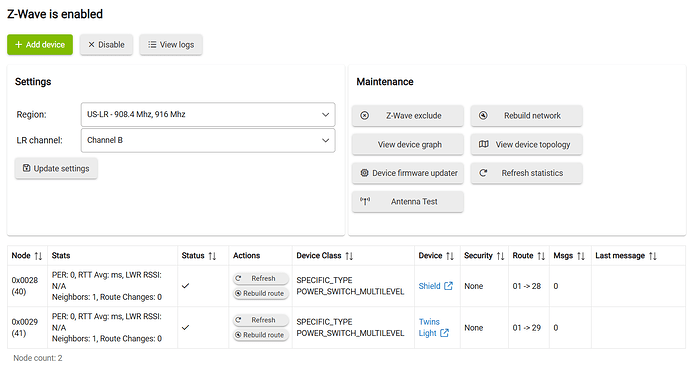This screenshot has width=690, height=377.
Task: Click the green Add device button
Action: click(40, 44)
